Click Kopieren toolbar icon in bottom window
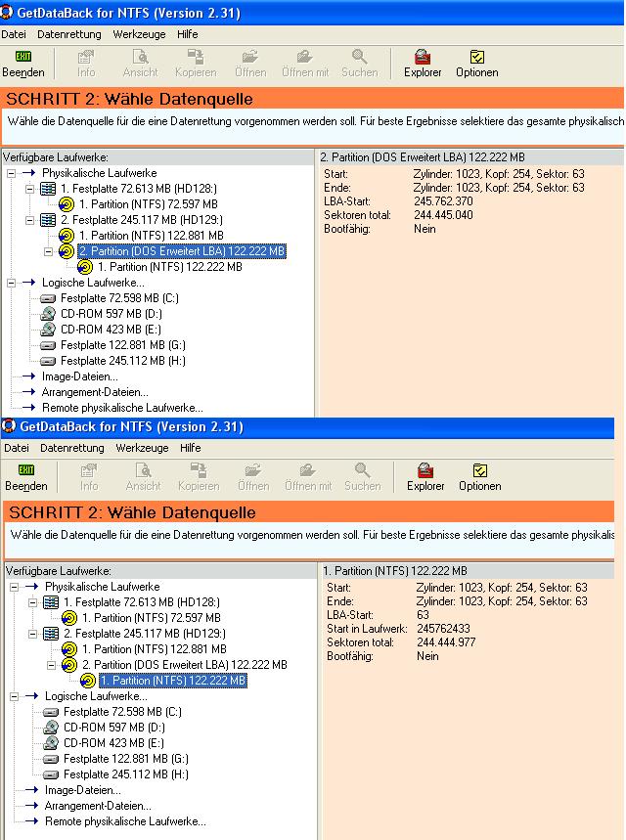The height and width of the screenshot is (840, 626). click(199, 470)
